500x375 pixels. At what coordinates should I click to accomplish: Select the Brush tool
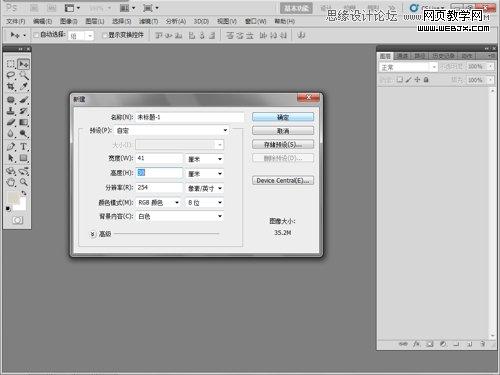point(23,100)
